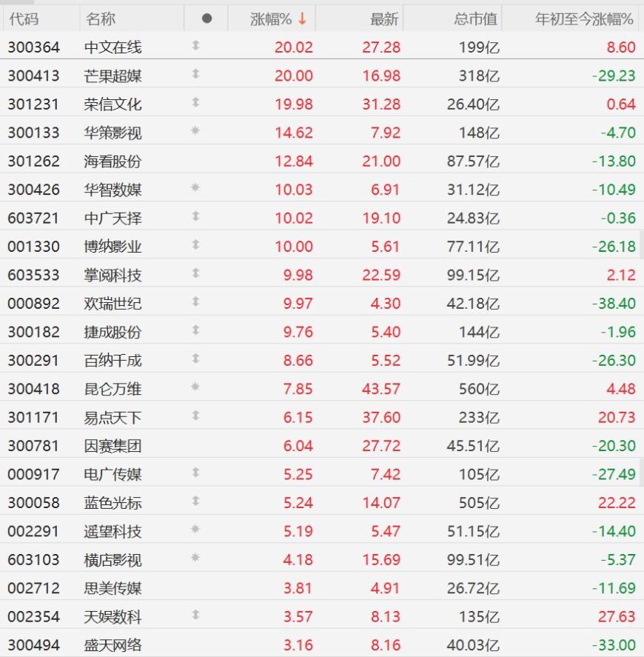Click latest price 43.57

(381, 390)
